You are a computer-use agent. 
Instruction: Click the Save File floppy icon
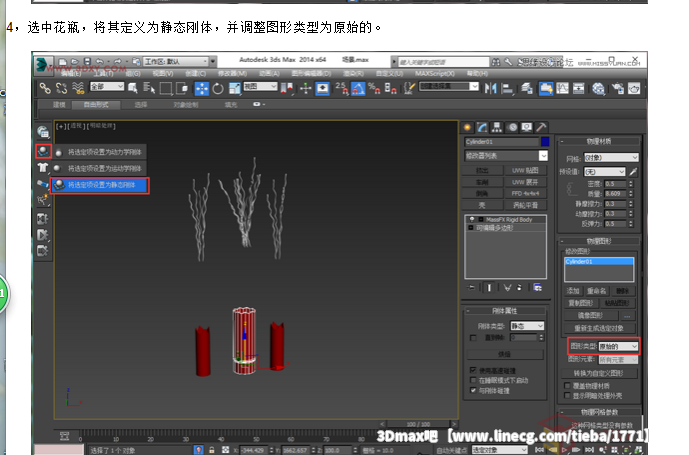coord(87,62)
